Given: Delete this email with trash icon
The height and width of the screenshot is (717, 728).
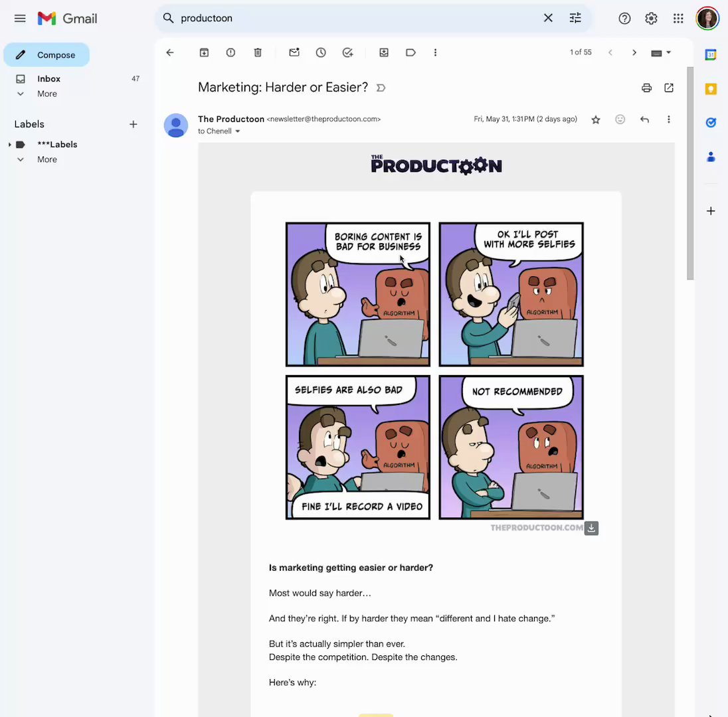Looking at the screenshot, I should (258, 52).
